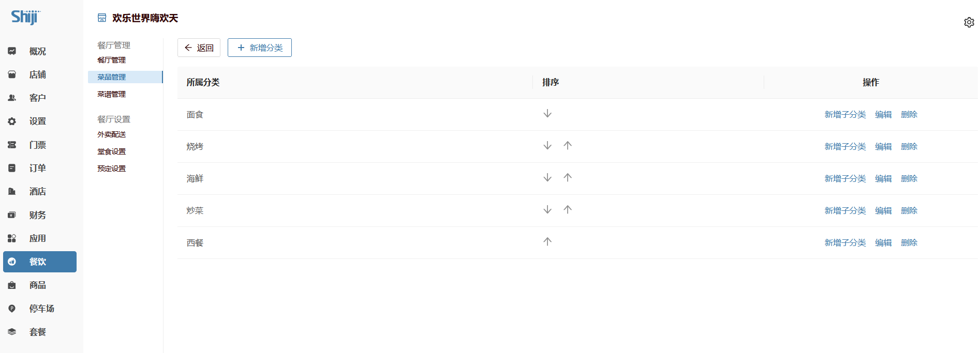Click 新增分类 to add category
Screen dimensions: 980x353
tap(260, 48)
